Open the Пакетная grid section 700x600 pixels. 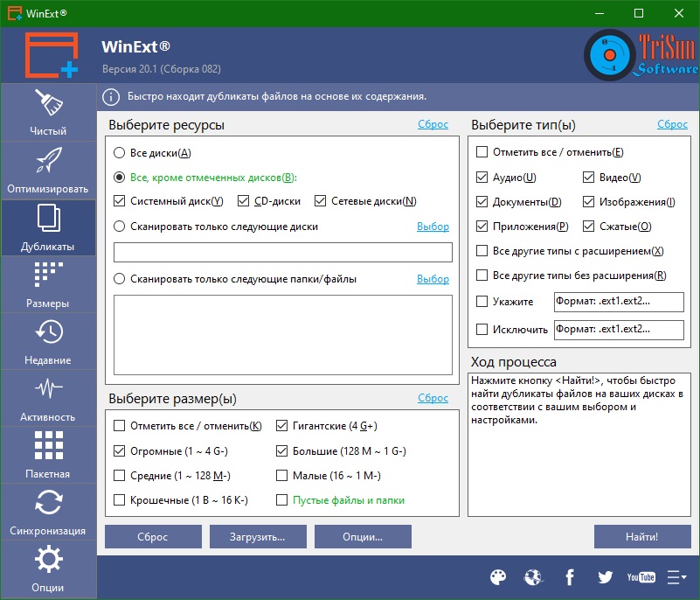tap(48, 455)
